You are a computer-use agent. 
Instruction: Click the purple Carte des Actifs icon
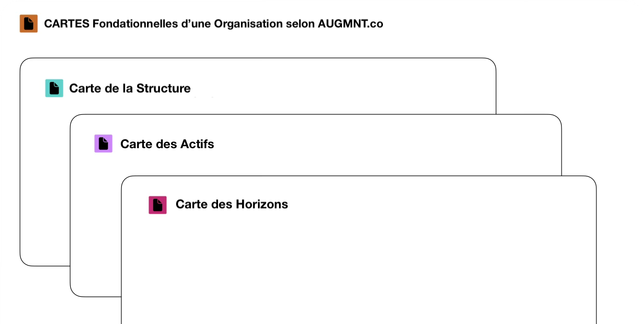click(103, 144)
